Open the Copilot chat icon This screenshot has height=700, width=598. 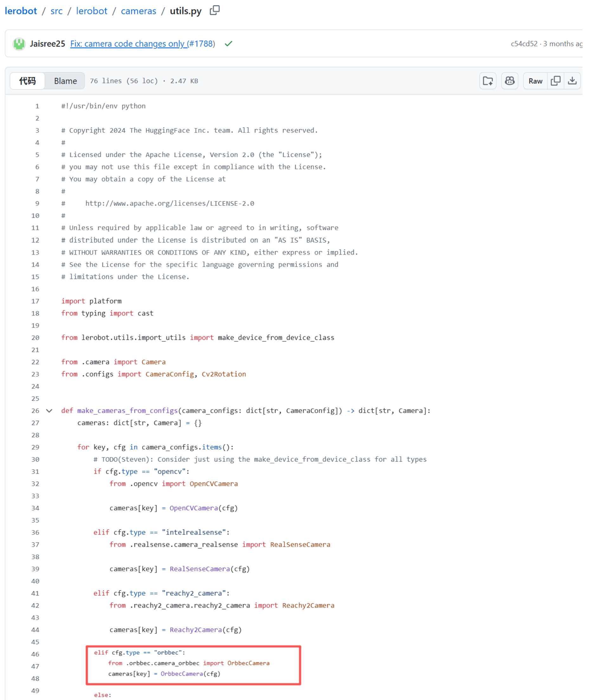[x=510, y=81]
